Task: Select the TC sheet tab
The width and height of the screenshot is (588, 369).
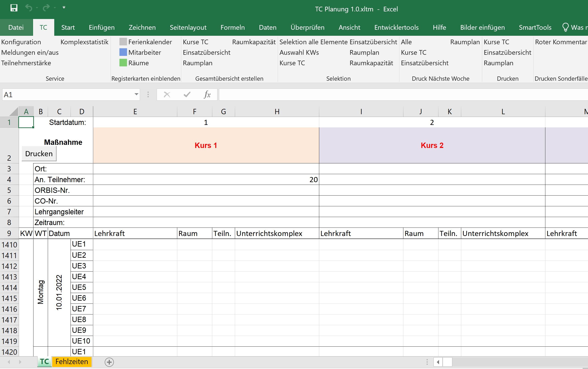Action: pos(44,362)
